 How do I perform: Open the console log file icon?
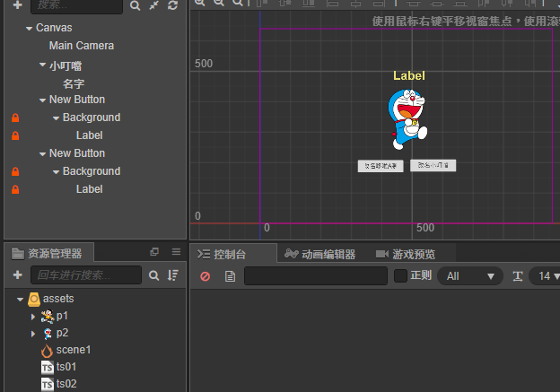[230, 276]
